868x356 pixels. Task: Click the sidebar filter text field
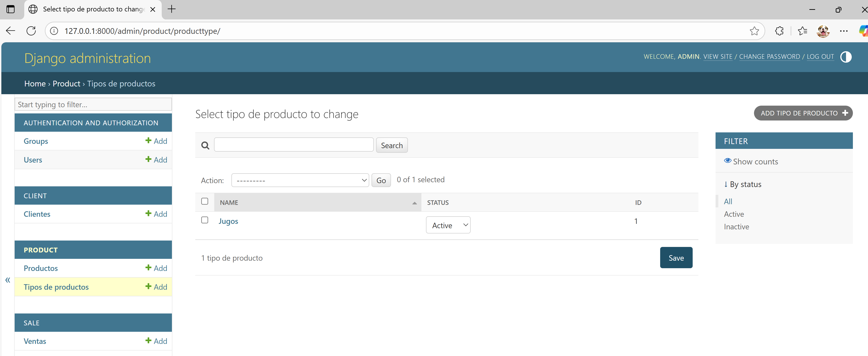(93, 105)
